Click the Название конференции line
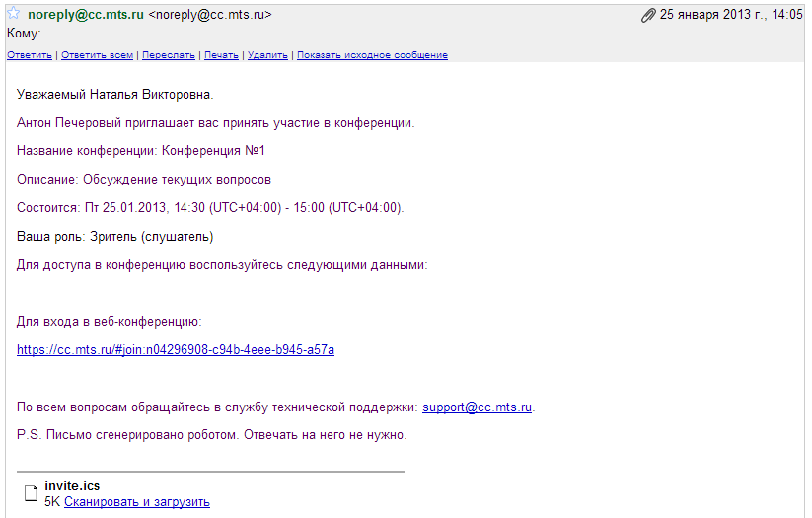812x518 pixels. pyautogui.click(x=141, y=151)
